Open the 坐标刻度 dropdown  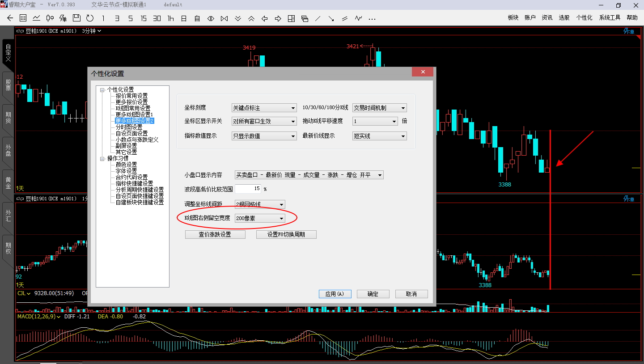tap(264, 108)
